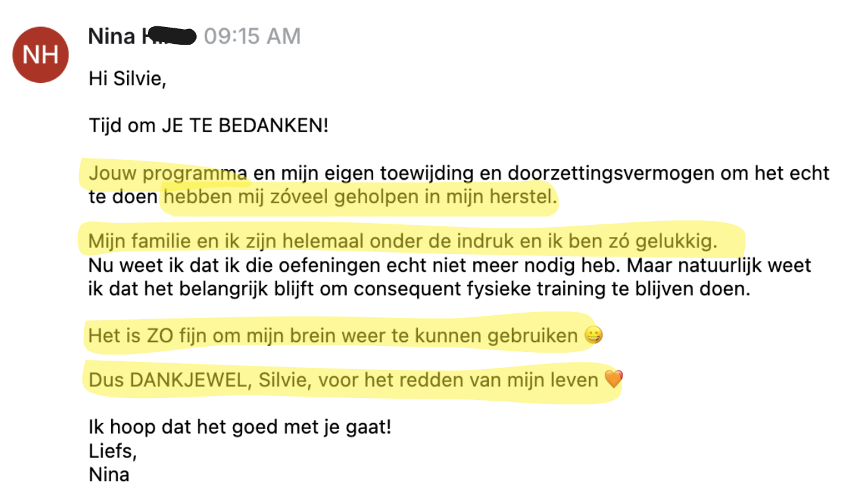Click highlighted sentence starting "Mijn familie en ik"
Viewport: 866px width, 504px height.
(x=403, y=242)
